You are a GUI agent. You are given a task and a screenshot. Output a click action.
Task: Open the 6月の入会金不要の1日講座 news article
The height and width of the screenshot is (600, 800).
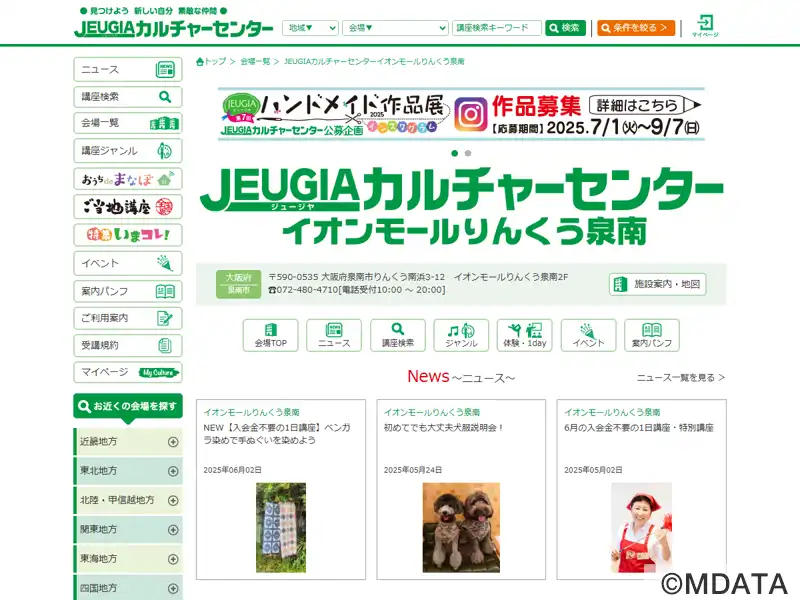tap(639, 428)
